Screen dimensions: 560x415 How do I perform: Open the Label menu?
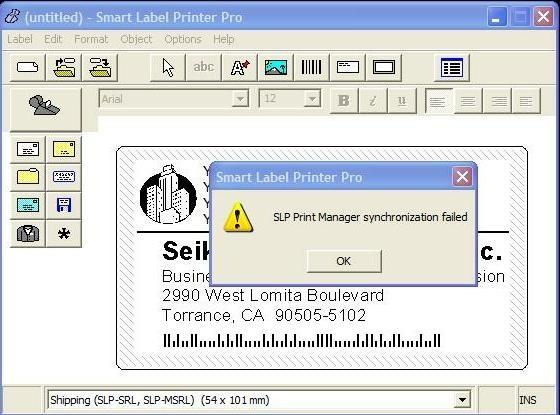point(20,39)
